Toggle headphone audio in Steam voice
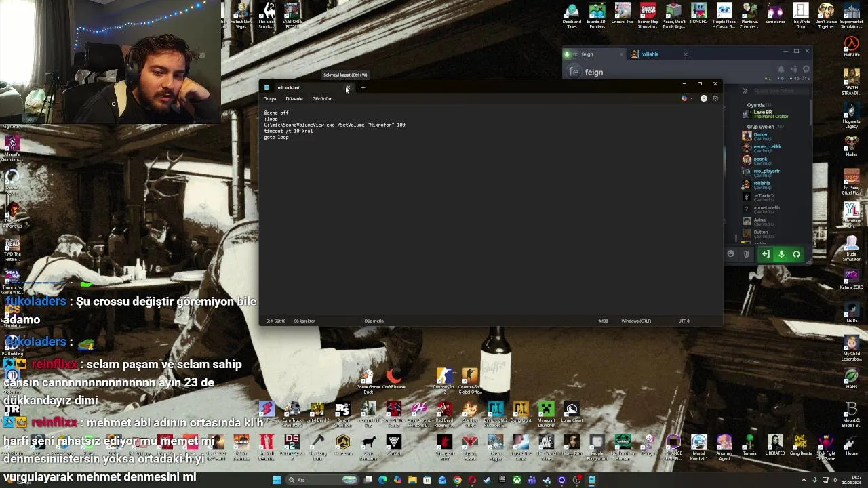 click(796, 254)
